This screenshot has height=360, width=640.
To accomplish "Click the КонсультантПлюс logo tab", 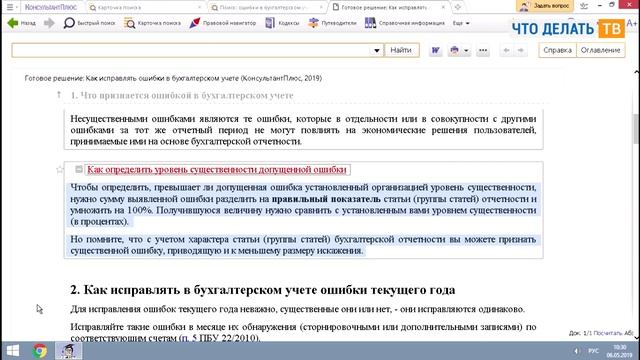I will (x=51, y=7).
